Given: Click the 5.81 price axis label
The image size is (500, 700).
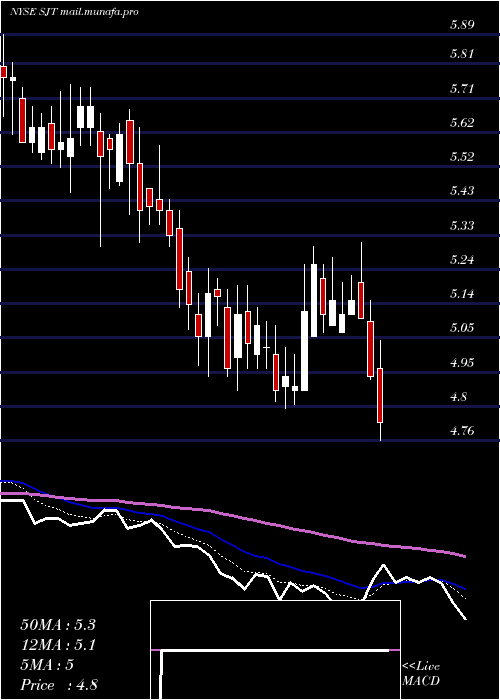Looking at the screenshot, I should [x=462, y=54].
